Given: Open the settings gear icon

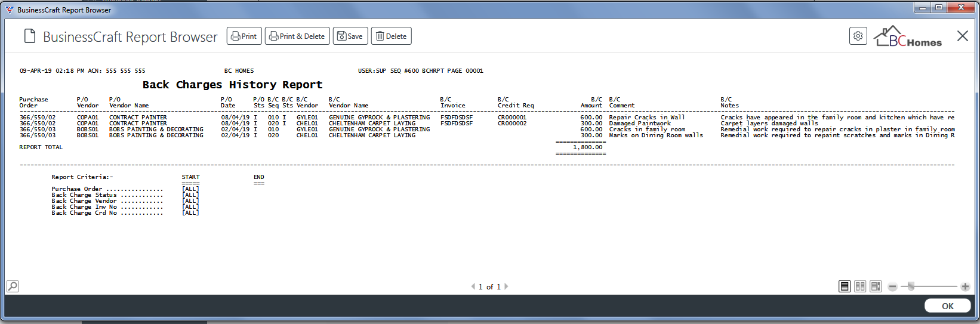Looking at the screenshot, I should click(x=858, y=36).
